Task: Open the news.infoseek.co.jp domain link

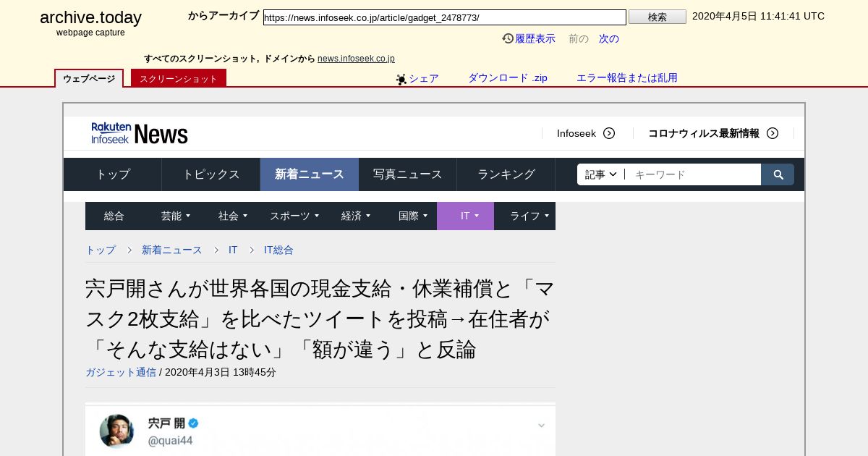Action: click(356, 59)
